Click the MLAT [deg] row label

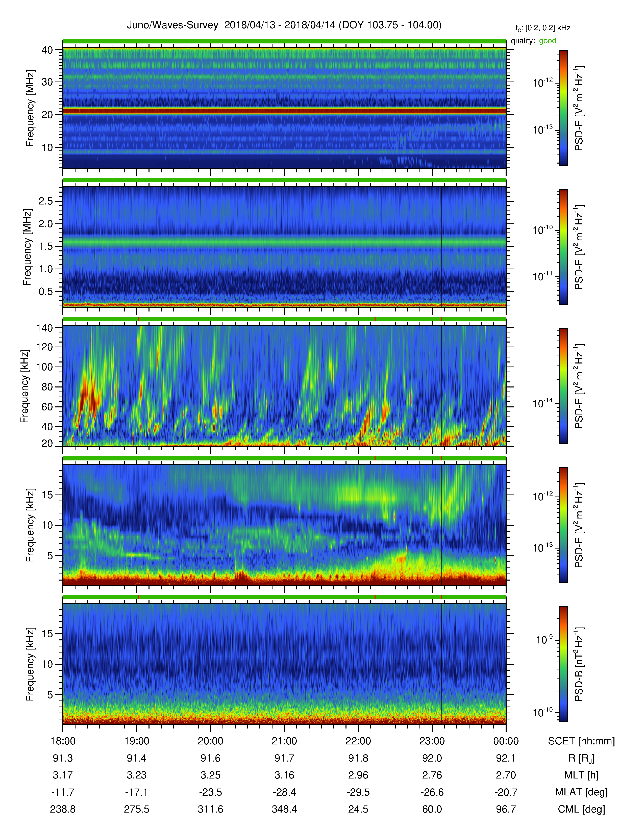coord(581,792)
